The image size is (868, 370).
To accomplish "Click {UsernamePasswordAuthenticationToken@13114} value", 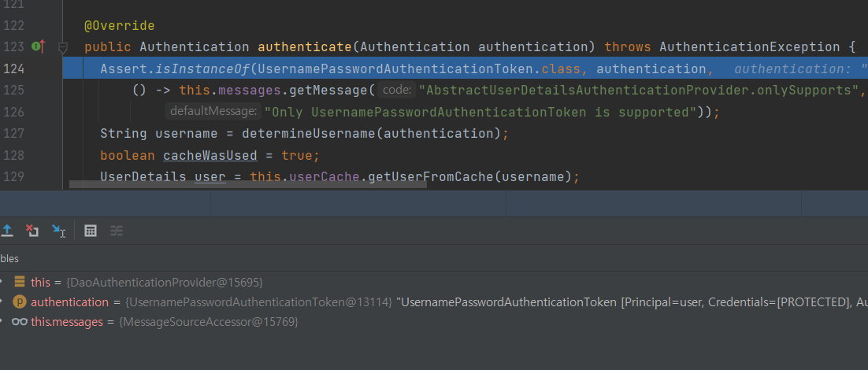I will 259,302.
